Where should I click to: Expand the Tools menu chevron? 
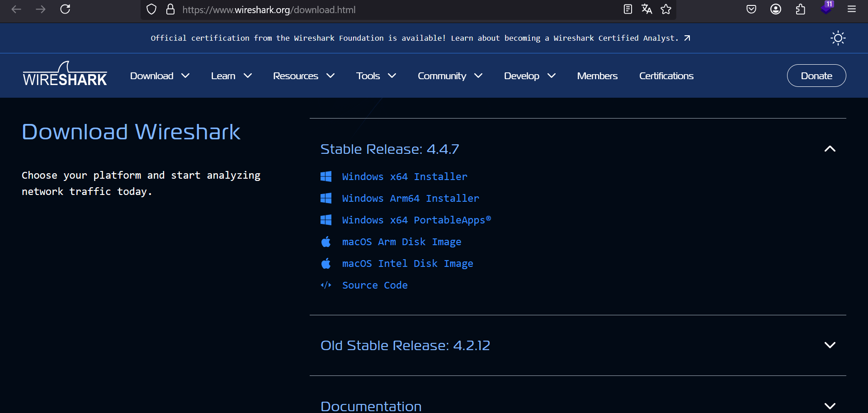pos(392,76)
